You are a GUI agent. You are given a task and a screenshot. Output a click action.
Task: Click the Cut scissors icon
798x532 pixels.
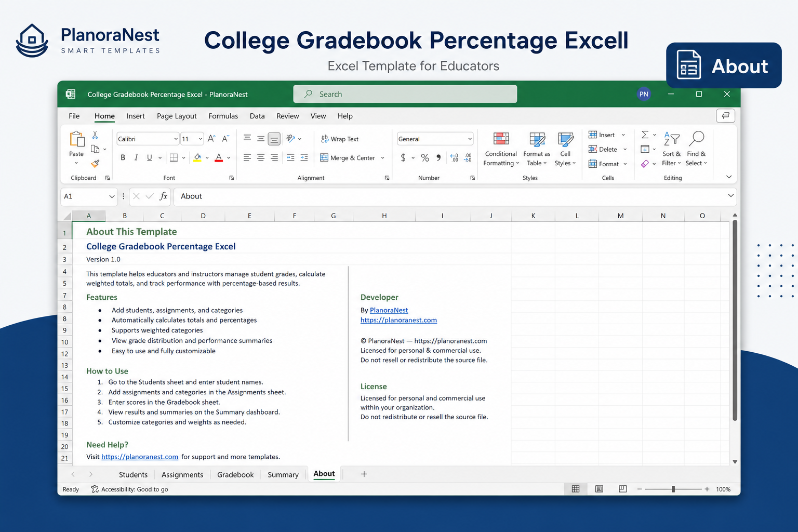pyautogui.click(x=95, y=135)
